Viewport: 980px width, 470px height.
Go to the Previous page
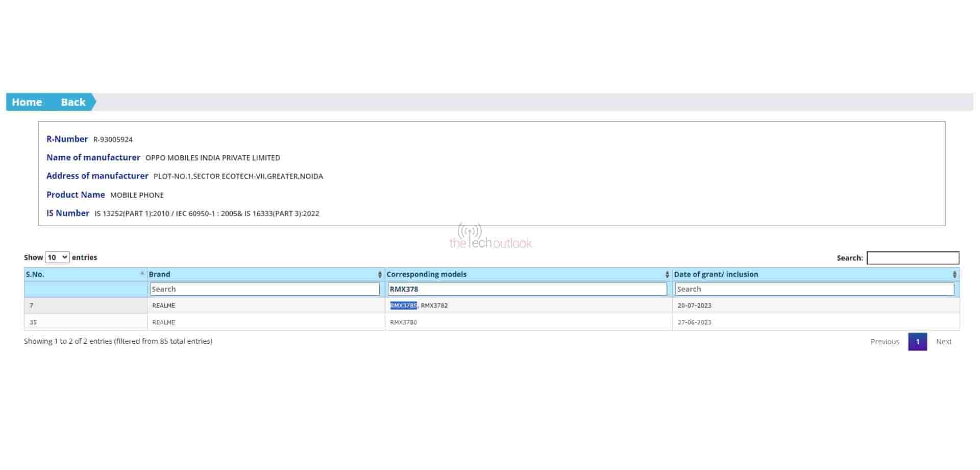[x=885, y=342]
